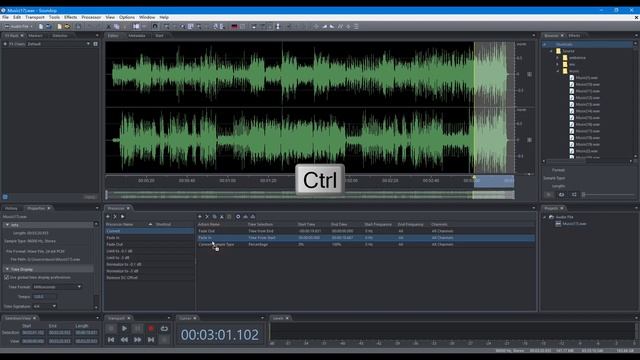Click Stop in the Transport panel
Screen dimensions: 640x360
tap(111, 328)
